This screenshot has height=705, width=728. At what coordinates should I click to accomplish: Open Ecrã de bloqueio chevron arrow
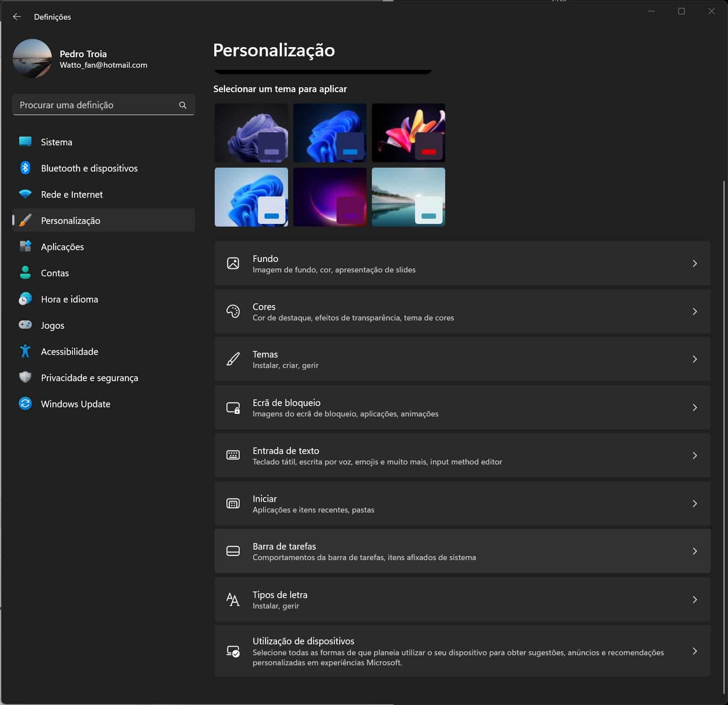(695, 407)
